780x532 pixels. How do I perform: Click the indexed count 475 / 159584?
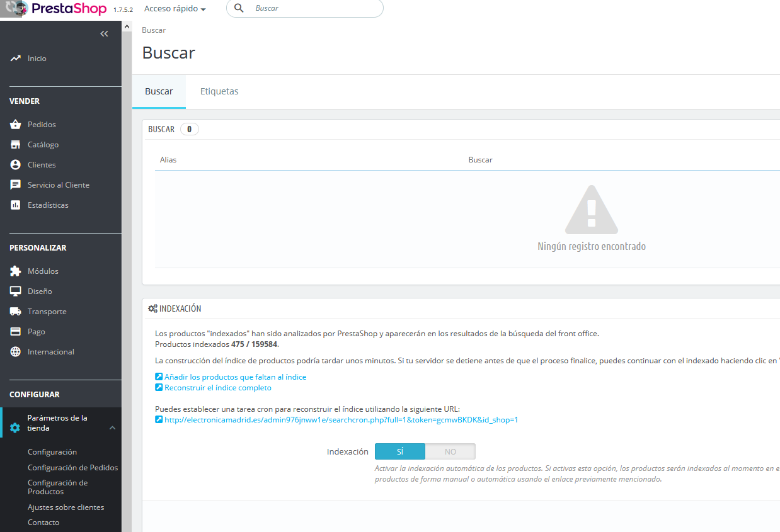click(255, 344)
